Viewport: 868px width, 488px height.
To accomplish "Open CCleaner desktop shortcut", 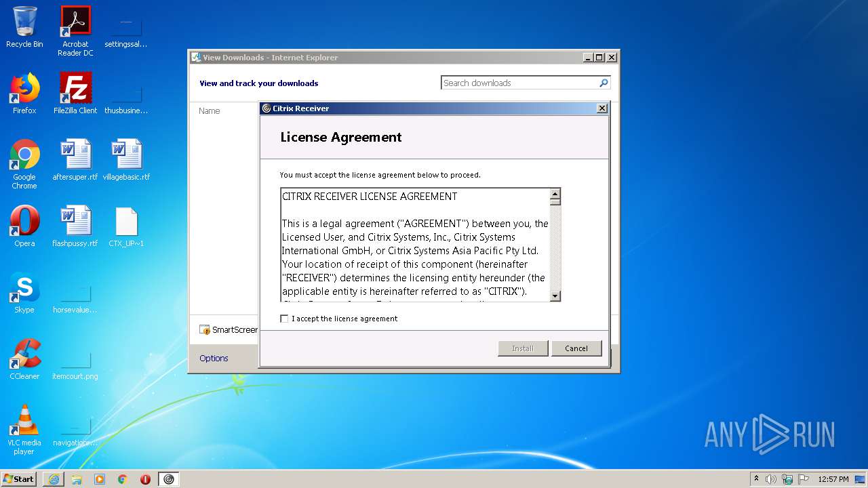I will (x=24, y=359).
